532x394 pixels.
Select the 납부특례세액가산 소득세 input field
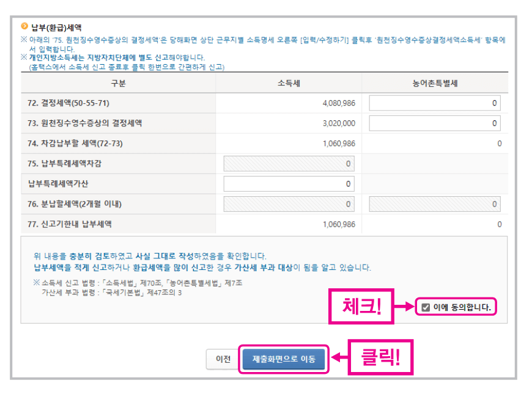[288, 183]
